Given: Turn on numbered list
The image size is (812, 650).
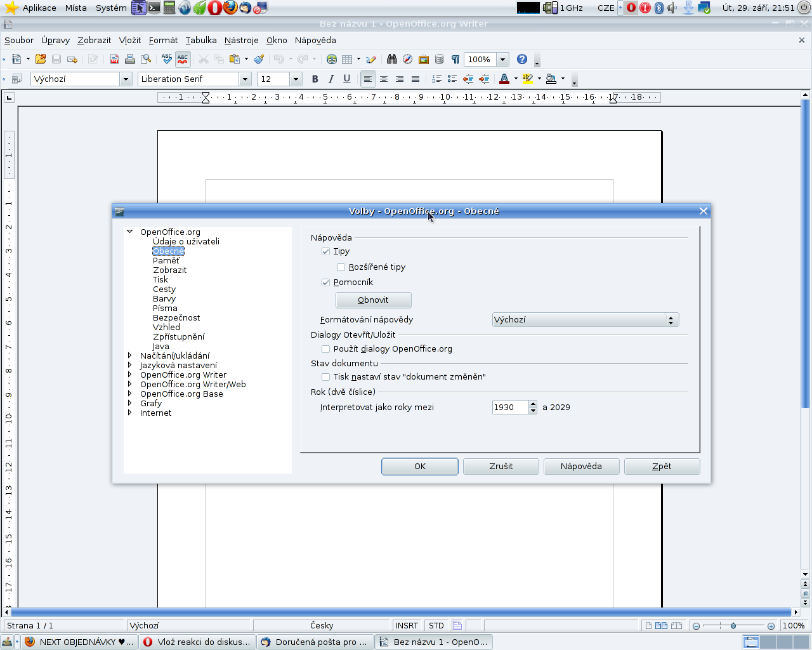Looking at the screenshot, I should (436, 79).
